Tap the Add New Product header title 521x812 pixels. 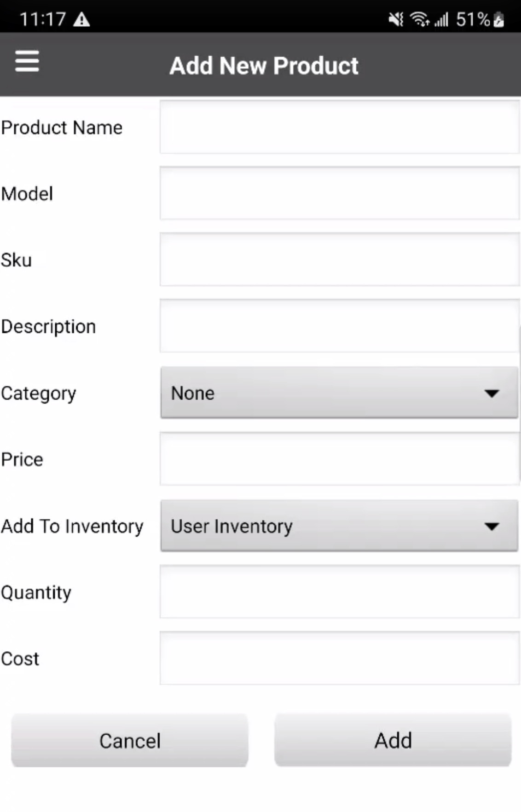pos(264,65)
